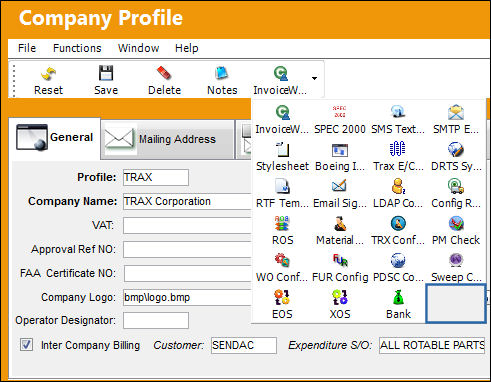Open DRTS Sy... option
The height and width of the screenshot is (382, 491).
point(456,156)
